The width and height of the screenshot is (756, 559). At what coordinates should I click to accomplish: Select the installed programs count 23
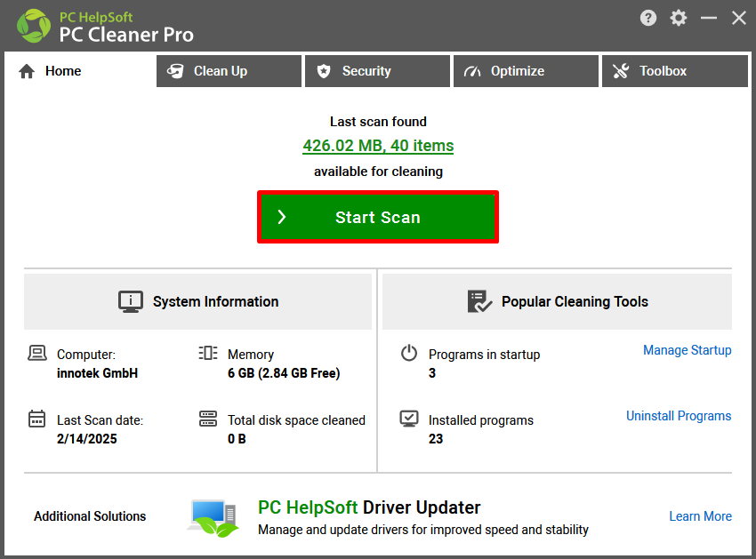pyautogui.click(x=436, y=439)
